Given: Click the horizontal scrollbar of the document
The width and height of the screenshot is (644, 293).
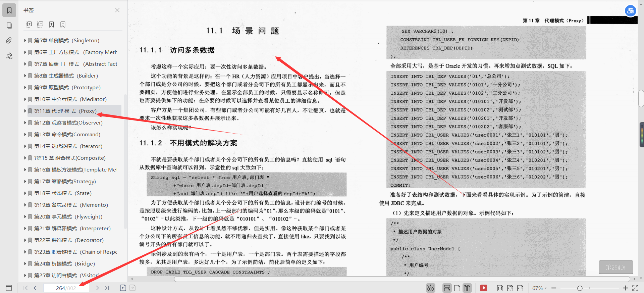Looking at the screenshot, I should 402,279.
